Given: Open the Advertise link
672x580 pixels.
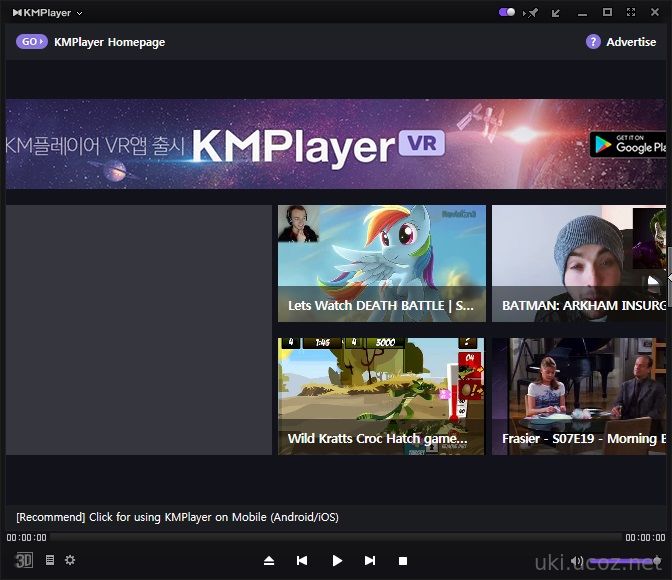Looking at the screenshot, I should pyautogui.click(x=631, y=42).
